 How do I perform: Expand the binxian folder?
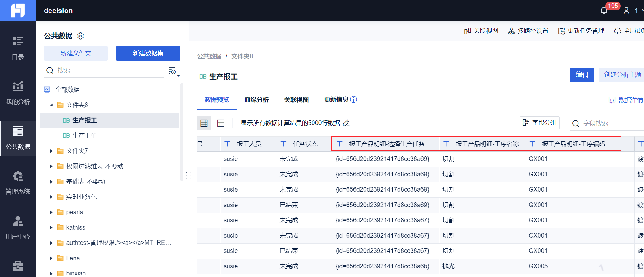51,274
